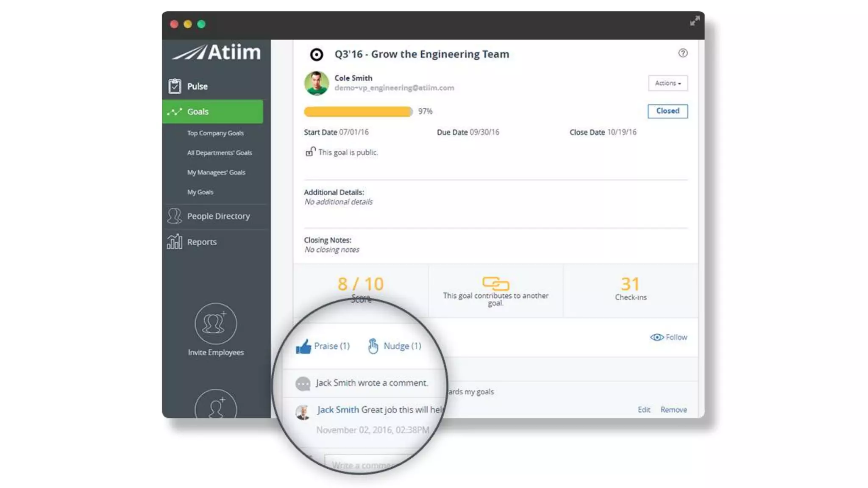Toggle Follow with the eye icon
868x488 pixels.
tap(657, 337)
